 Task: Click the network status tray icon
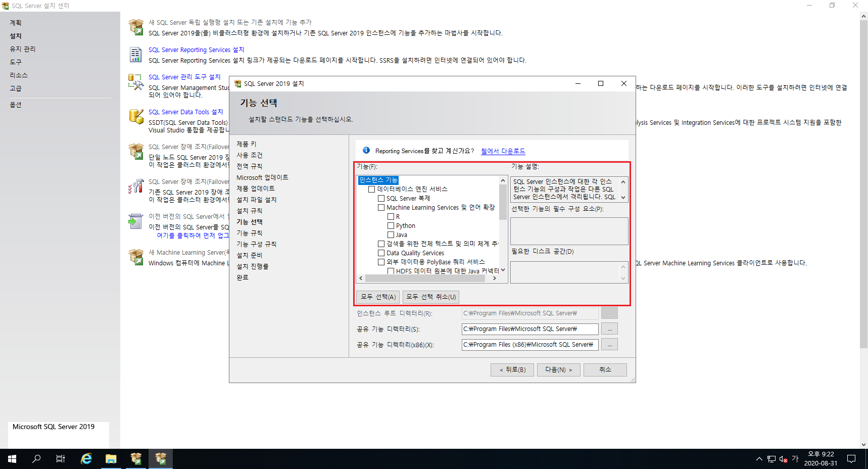(771, 459)
